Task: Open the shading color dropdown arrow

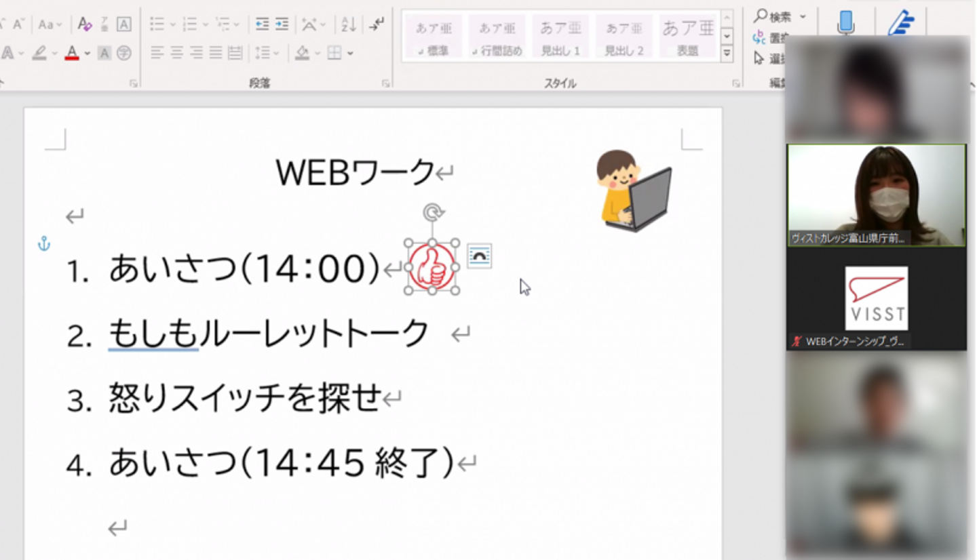Action: point(318,54)
